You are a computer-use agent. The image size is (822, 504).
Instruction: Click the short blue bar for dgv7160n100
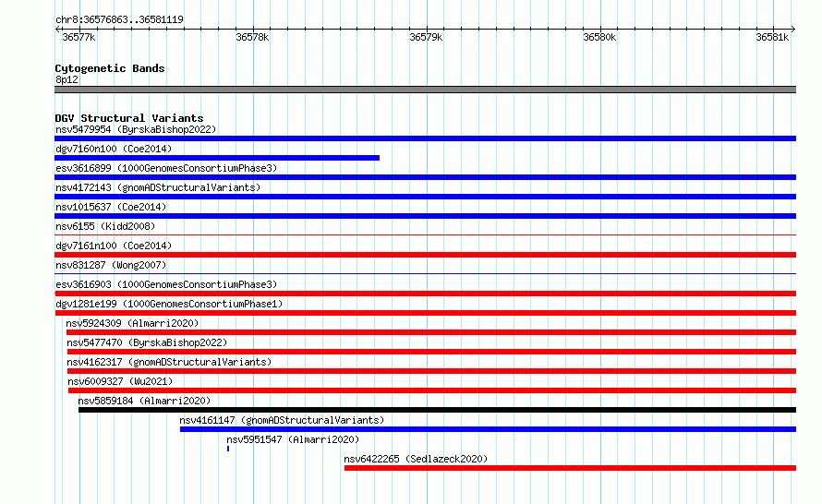point(217,158)
